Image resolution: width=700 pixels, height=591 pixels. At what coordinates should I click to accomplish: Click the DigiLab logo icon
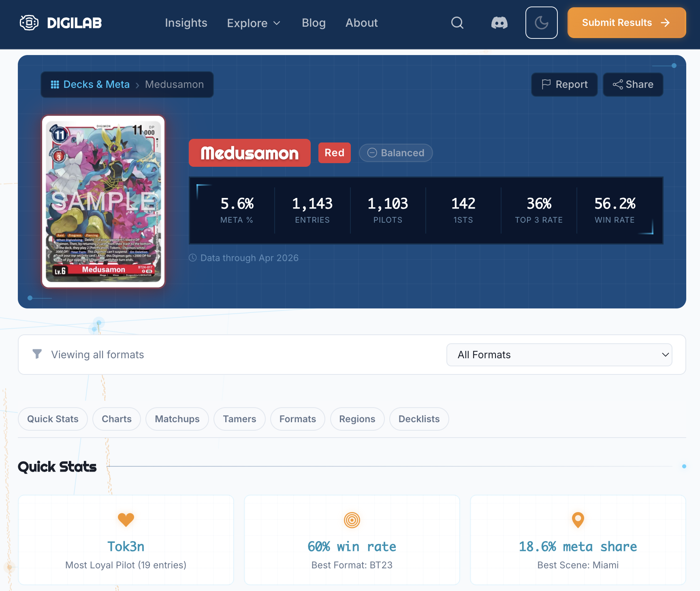[x=29, y=23]
